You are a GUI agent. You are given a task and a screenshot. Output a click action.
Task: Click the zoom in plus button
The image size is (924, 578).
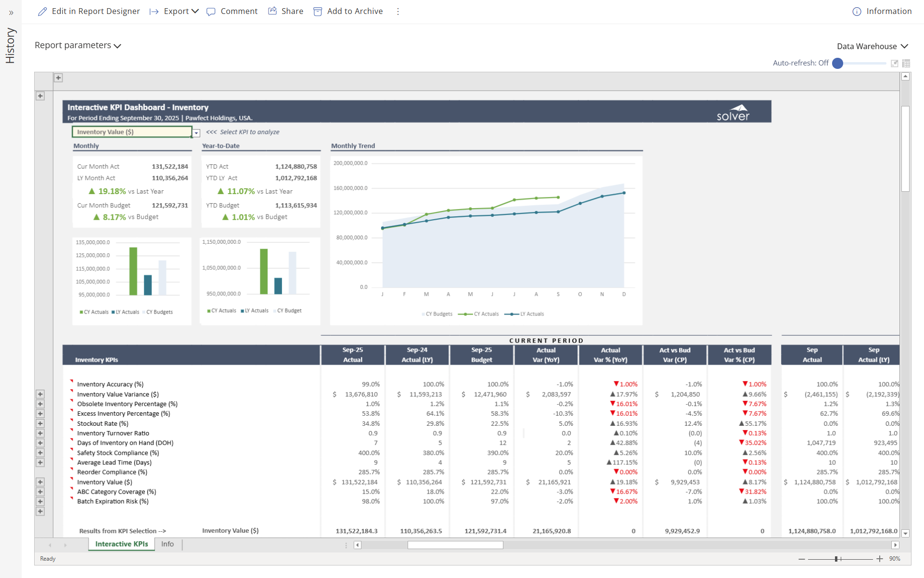880,559
